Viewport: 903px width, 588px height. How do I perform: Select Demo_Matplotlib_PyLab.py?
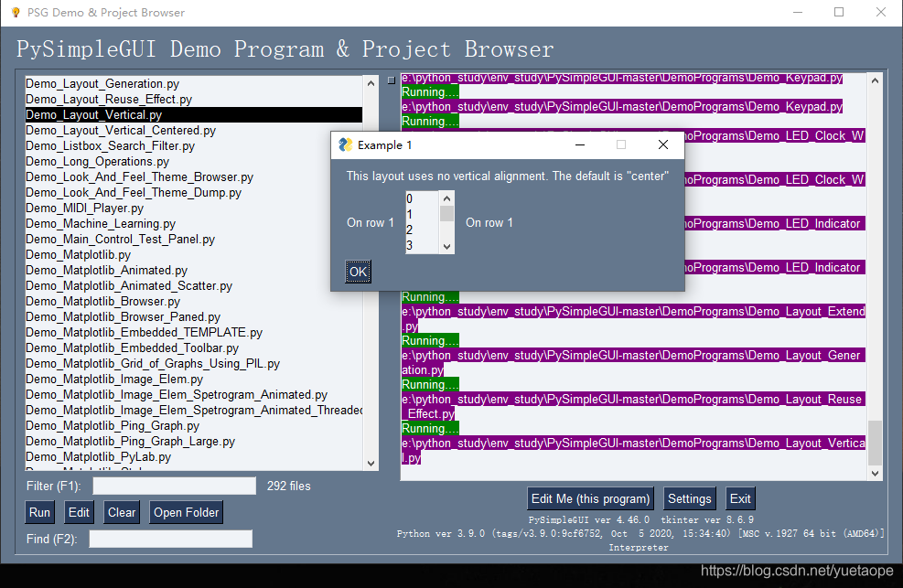[x=194, y=457]
